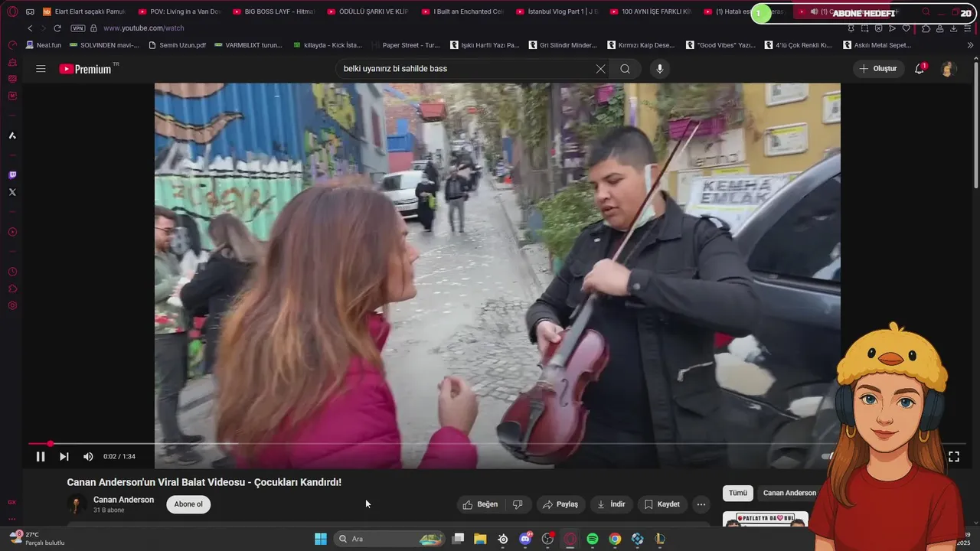Save video to playlist with Kaydet

pos(661,504)
